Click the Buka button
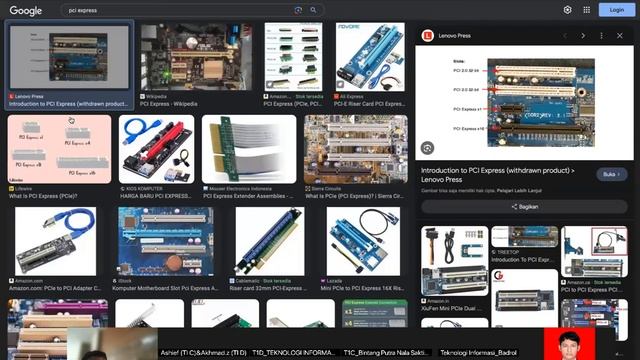The width and height of the screenshot is (640, 360). point(611,174)
